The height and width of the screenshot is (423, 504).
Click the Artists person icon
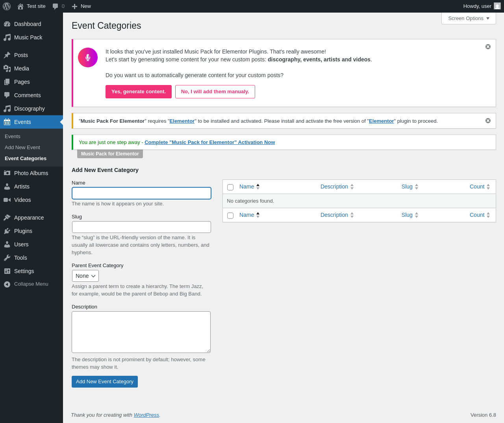(x=7, y=187)
